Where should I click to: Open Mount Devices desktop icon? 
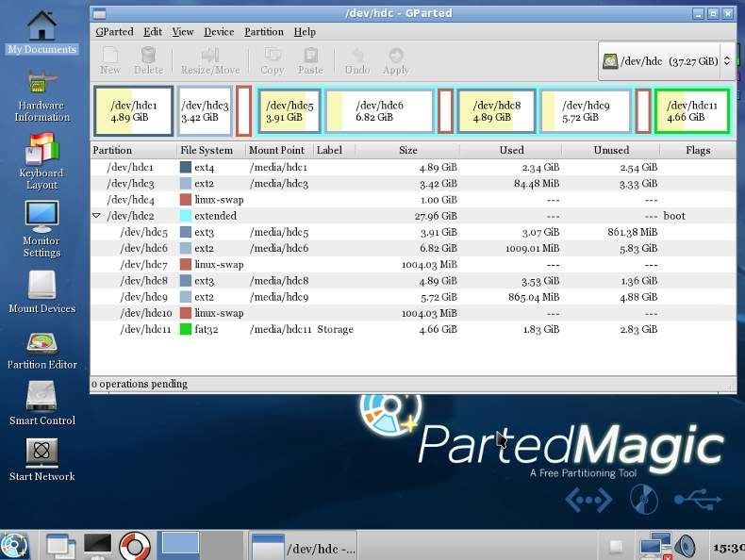click(x=41, y=292)
